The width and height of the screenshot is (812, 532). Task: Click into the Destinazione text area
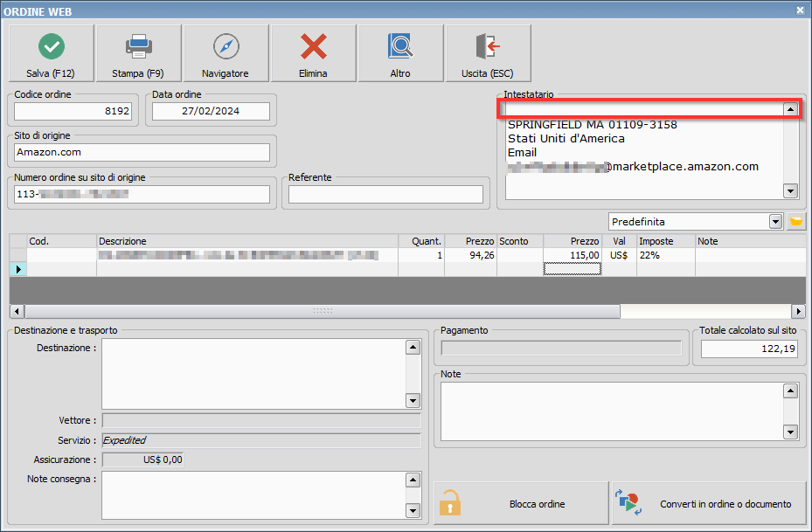pos(253,373)
